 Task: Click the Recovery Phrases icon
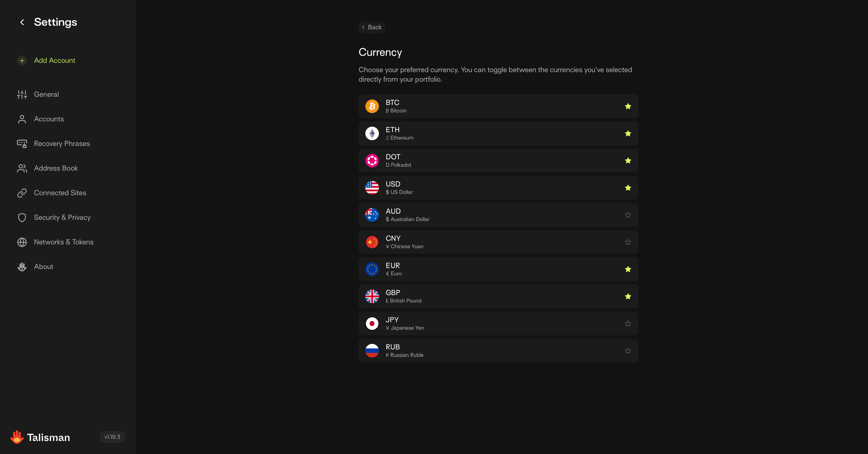[x=22, y=144]
